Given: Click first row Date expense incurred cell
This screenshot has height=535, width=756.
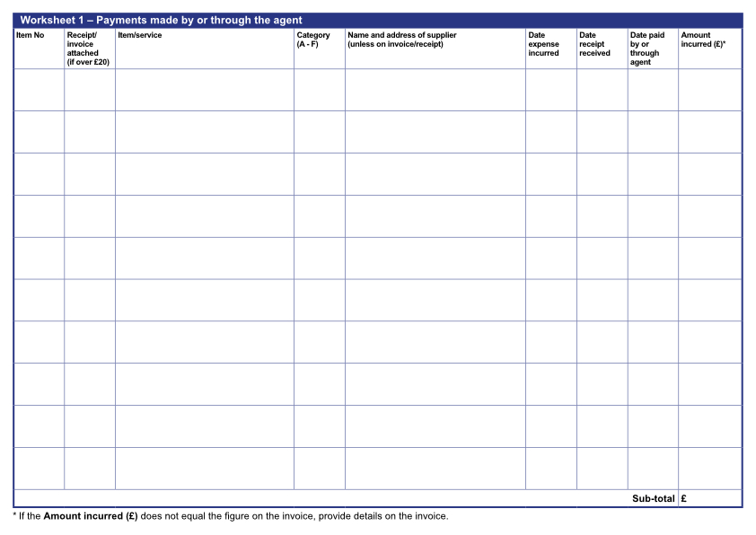Looking at the screenshot, I should click(550, 90).
